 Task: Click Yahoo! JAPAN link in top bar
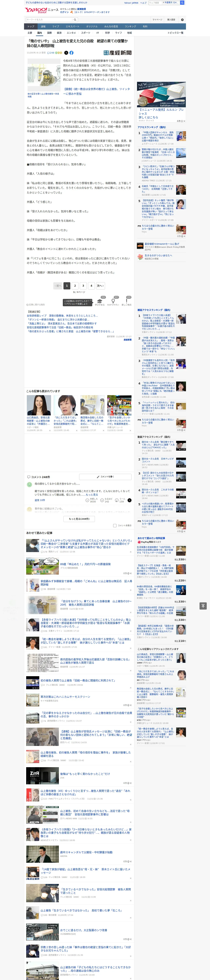[131, 3]
